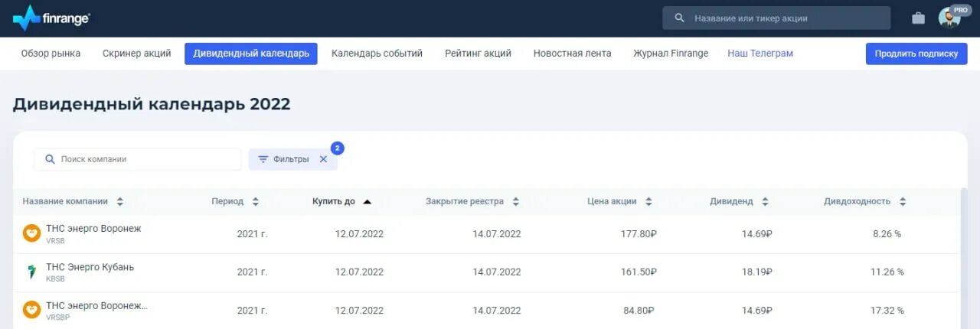Click the VRSBP company logo
Image resolution: width=980 pixels, height=329 pixels.
pyautogui.click(x=31, y=310)
